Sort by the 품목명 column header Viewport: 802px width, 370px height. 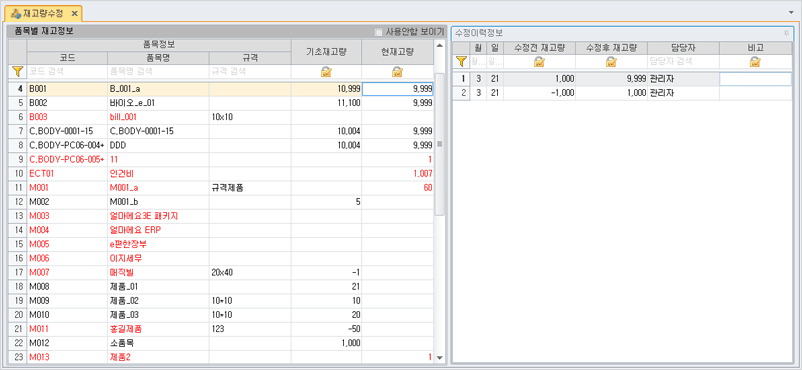click(x=158, y=58)
